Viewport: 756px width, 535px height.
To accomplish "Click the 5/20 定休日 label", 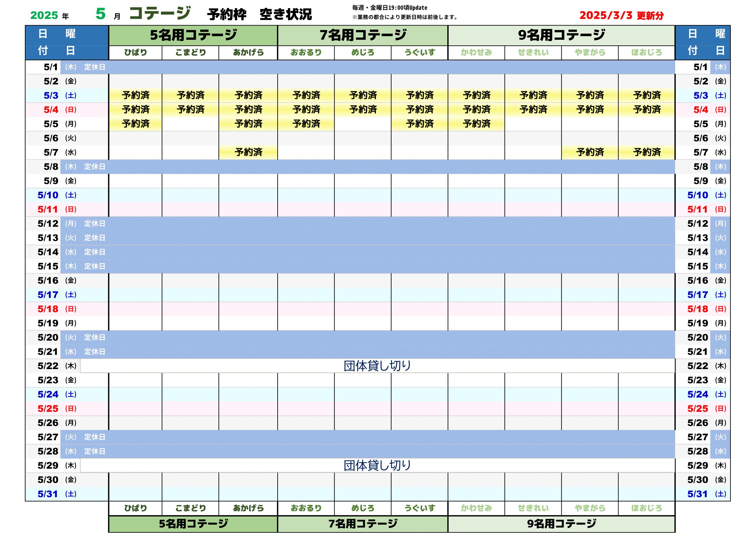I will (94, 337).
